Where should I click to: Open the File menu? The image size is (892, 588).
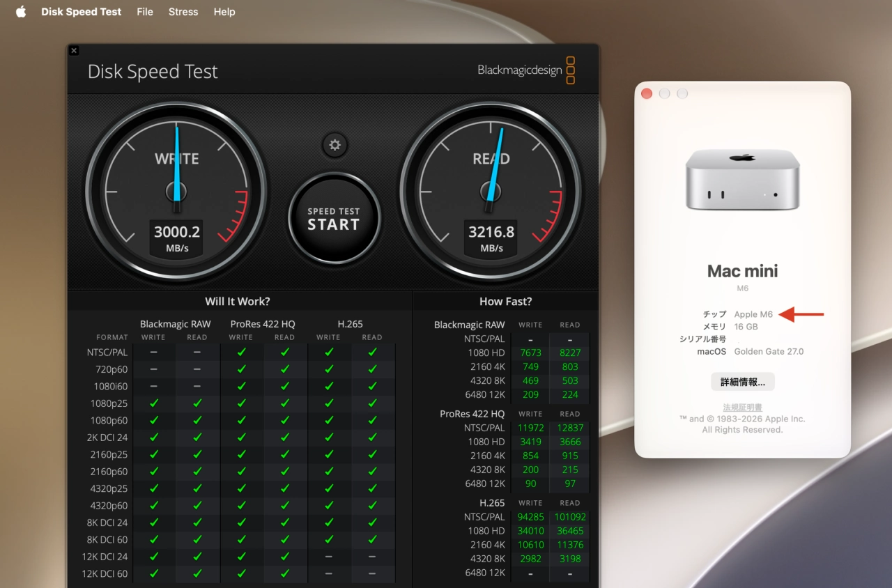[x=145, y=12]
